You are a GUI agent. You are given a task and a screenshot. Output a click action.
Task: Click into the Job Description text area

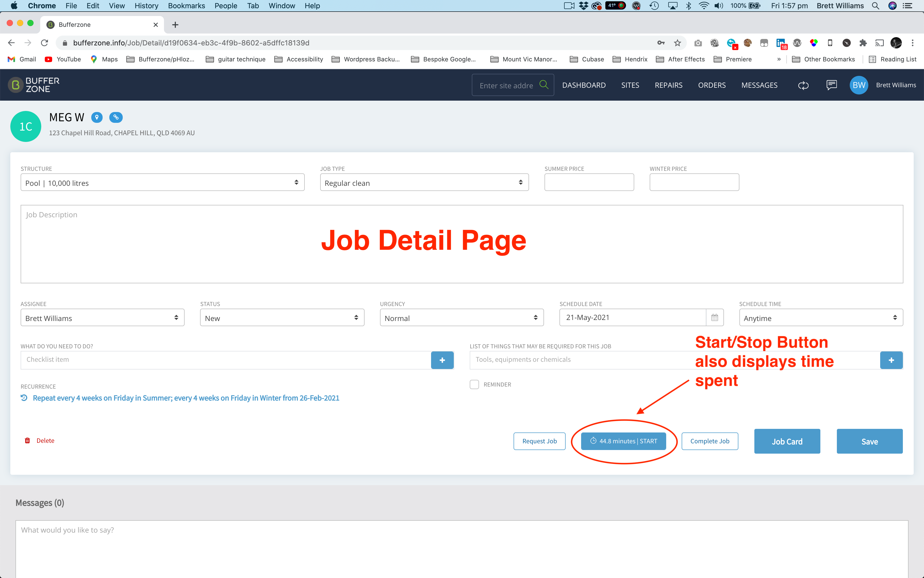462,244
